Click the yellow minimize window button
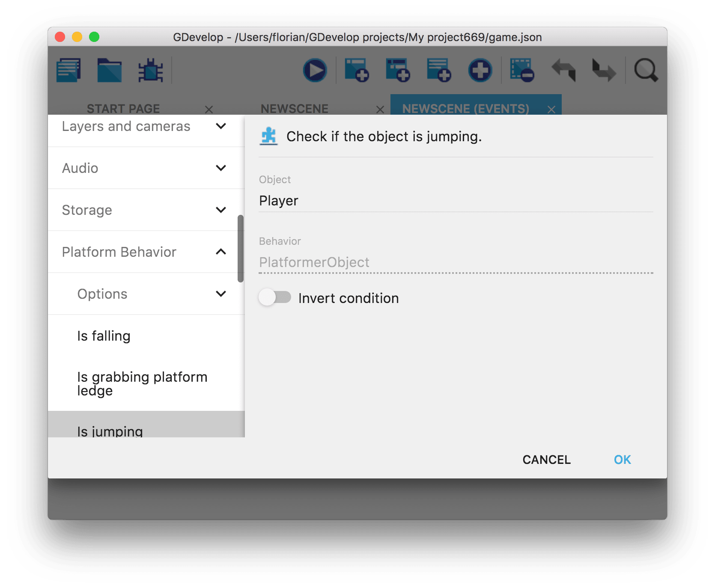Screen dimensions: 715x588 coord(77,37)
